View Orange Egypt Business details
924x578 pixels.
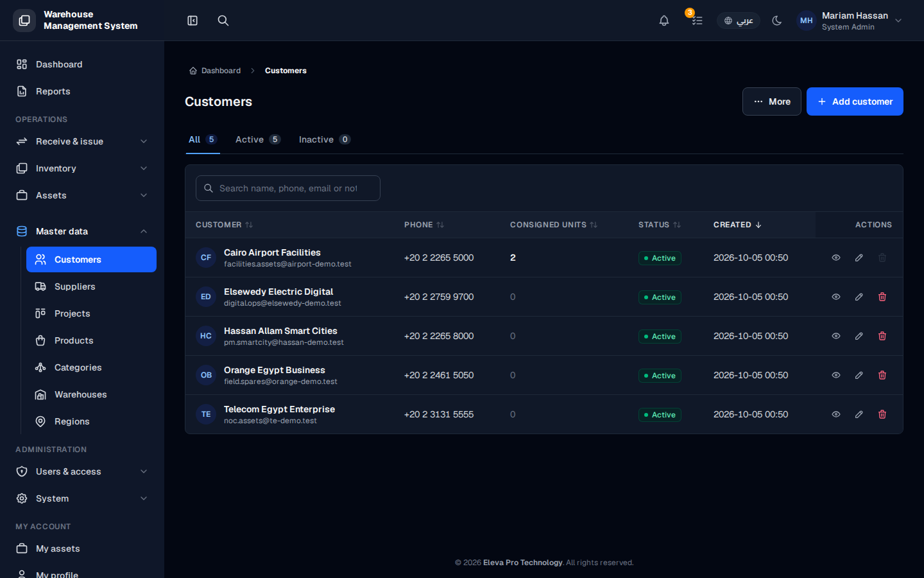tap(836, 375)
